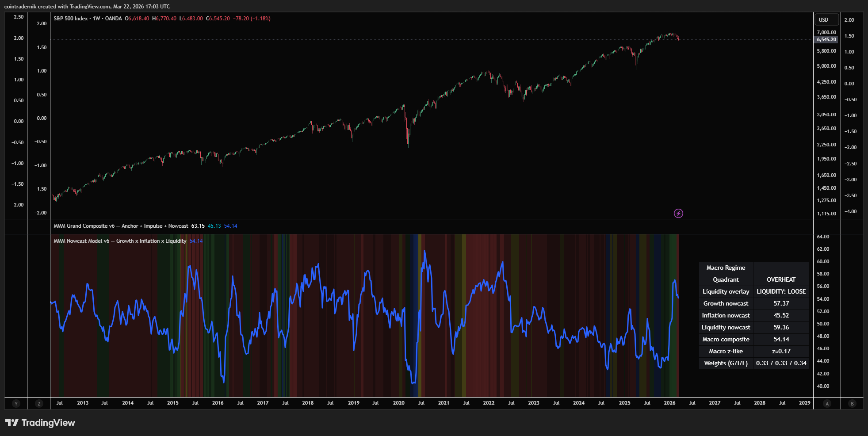The width and height of the screenshot is (868, 436).
Task: Click the S&P 500 Index symbol title
Action: 71,19
